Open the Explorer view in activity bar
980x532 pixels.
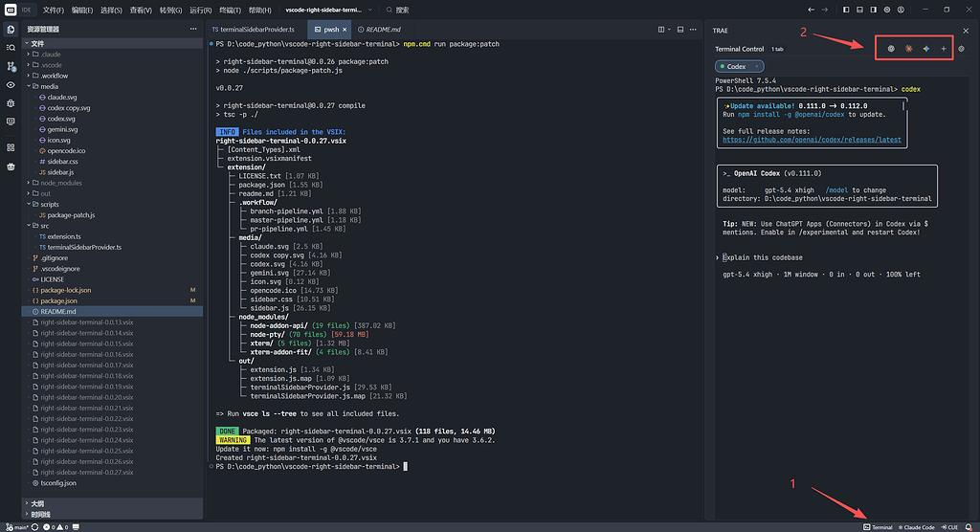11,30
